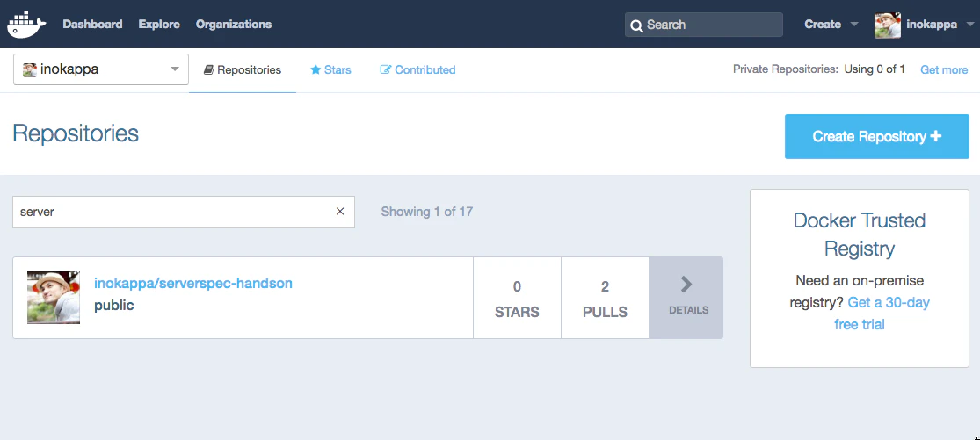Go to Explore in top navigation

159,25
